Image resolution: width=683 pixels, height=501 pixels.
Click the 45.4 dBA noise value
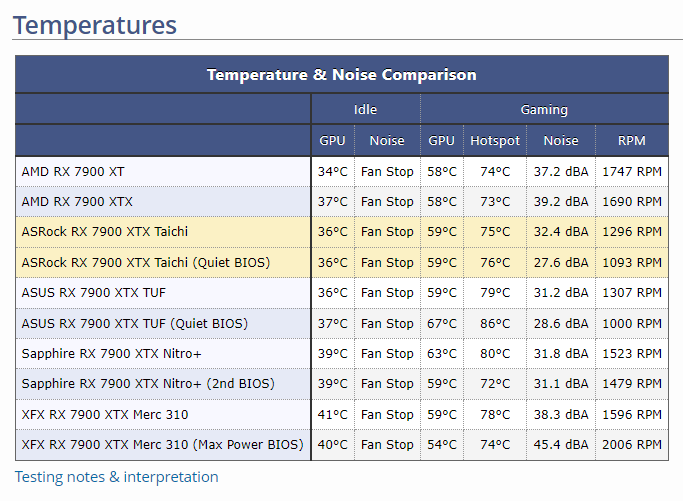pyautogui.click(x=561, y=445)
